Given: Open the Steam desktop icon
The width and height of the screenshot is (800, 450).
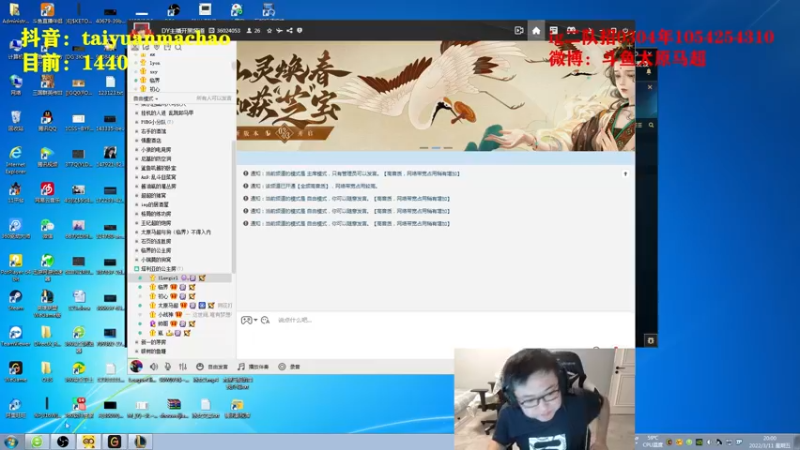Looking at the screenshot, I should (x=15, y=300).
